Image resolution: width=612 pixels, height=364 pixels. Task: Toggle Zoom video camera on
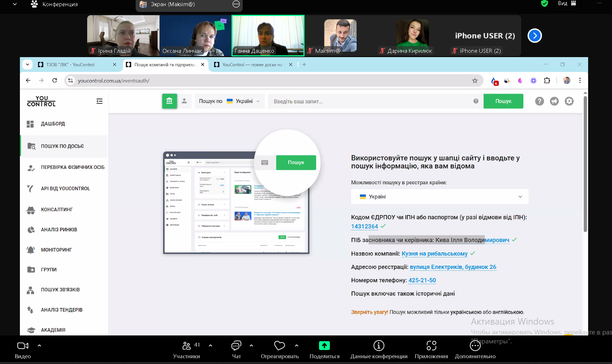(x=23, y=346)
